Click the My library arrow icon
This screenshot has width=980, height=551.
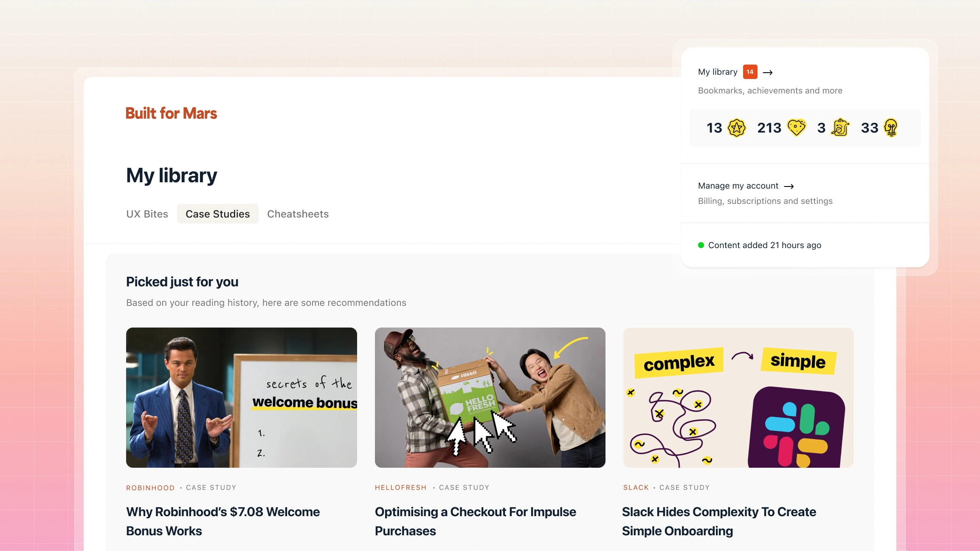point(767,71)
